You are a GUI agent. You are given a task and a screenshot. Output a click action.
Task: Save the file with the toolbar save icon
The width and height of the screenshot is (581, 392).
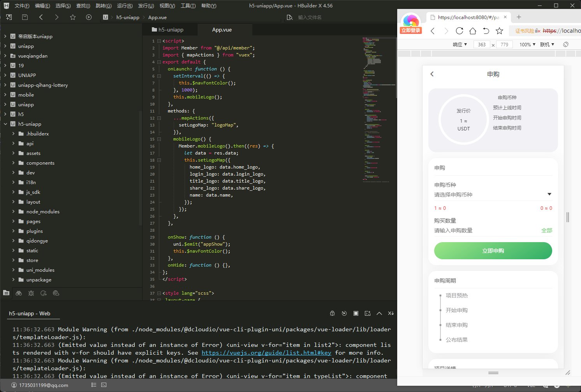click(25, 17)
